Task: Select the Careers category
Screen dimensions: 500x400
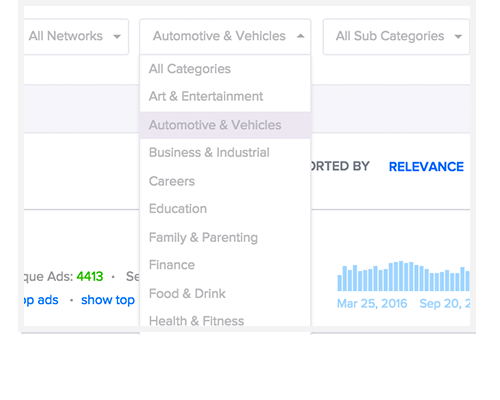Action: click(225, 181)
